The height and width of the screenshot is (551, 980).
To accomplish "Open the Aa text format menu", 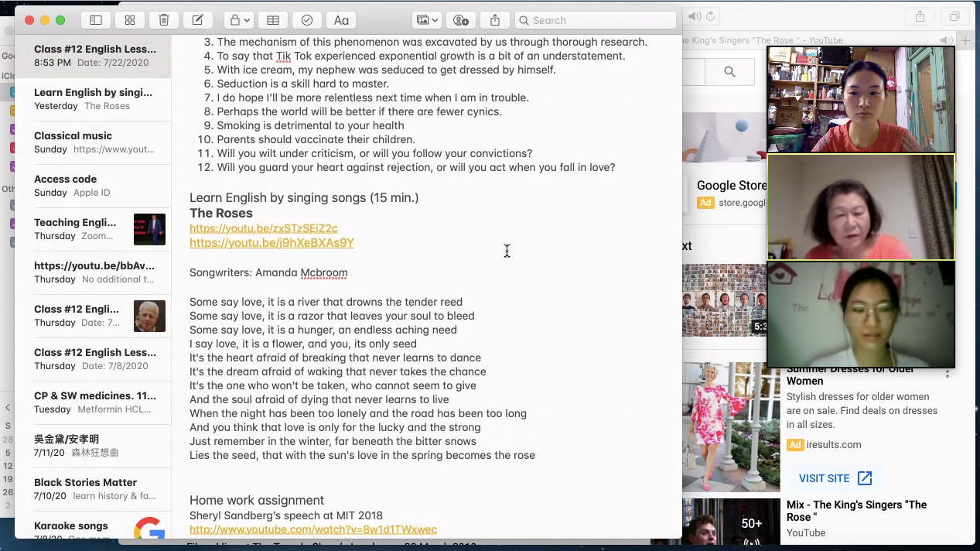I will (x=341, y=20).
